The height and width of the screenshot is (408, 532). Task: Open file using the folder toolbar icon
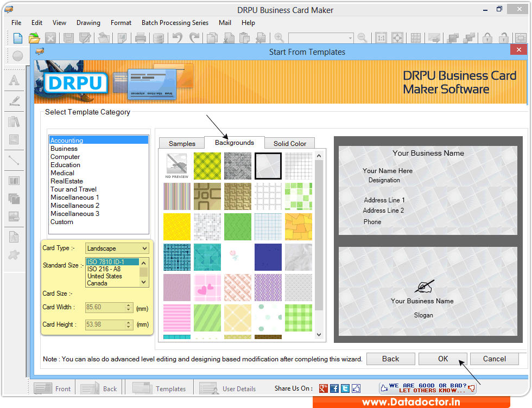pos(34,38)
